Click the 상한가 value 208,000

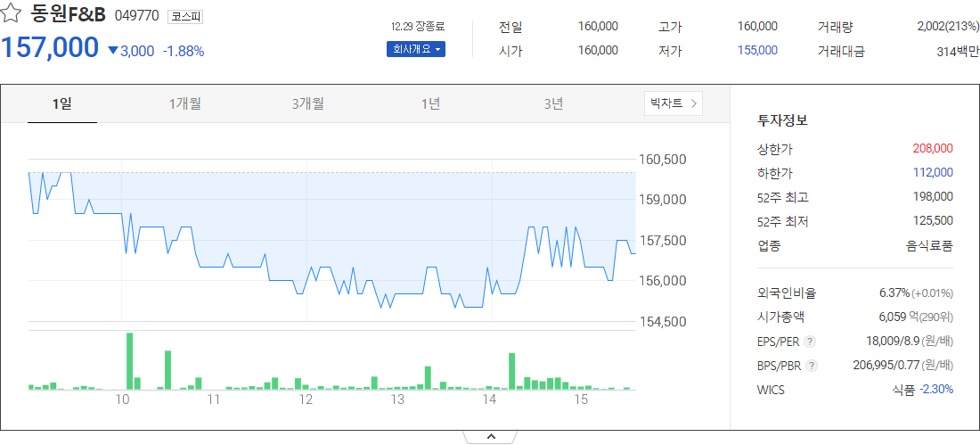pyautogui.click(x=933, y=148)
